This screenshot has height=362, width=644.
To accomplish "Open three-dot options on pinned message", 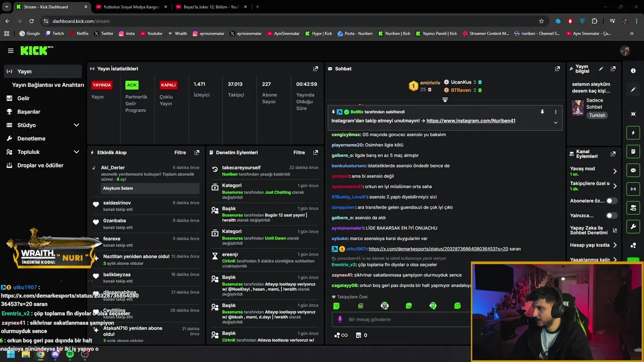I will 555,112.
